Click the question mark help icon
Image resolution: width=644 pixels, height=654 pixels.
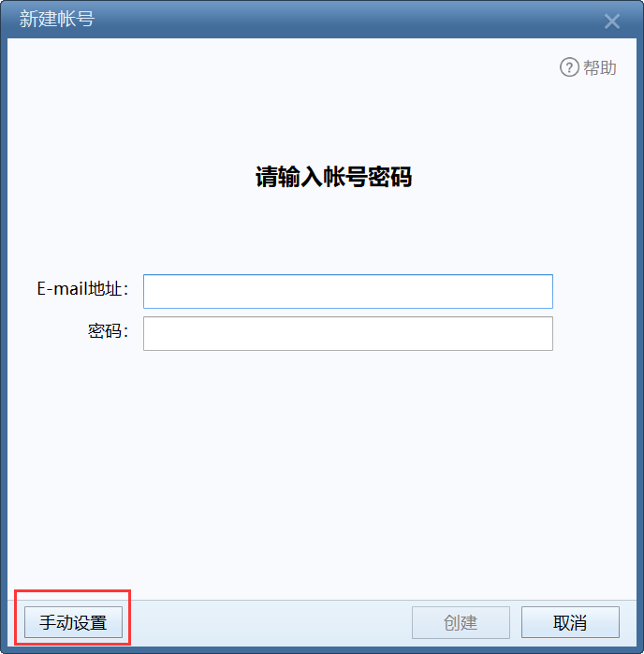click(569, 67)
